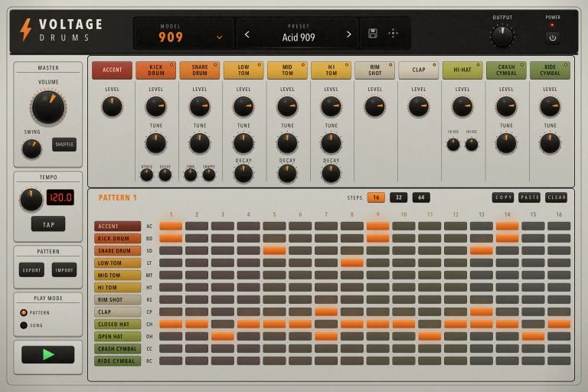The image size is (588, 392).
Task: Click the Copy pattern button
Action: click(x=503, y=198)
